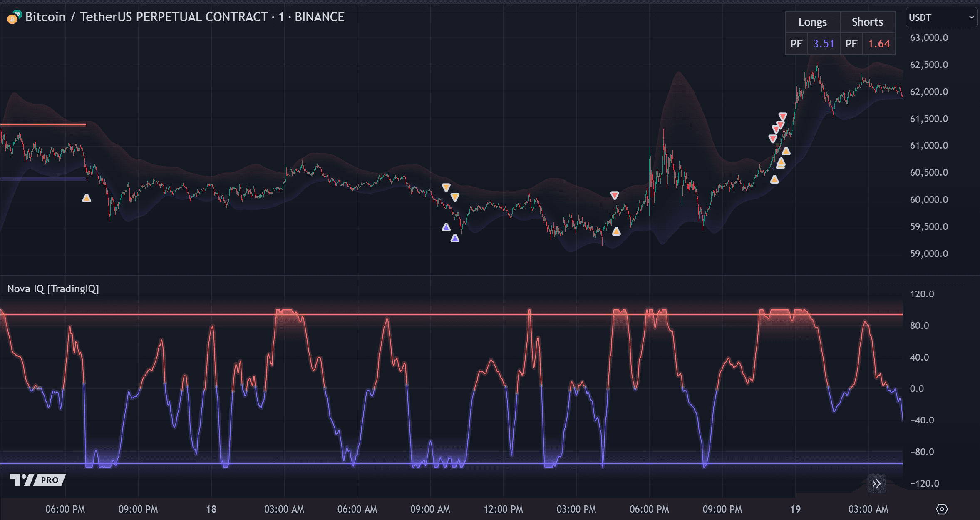Screen dimensions: 980x520
Task: Click the 60,000.0 price axis label
Action: click(929, 199)
